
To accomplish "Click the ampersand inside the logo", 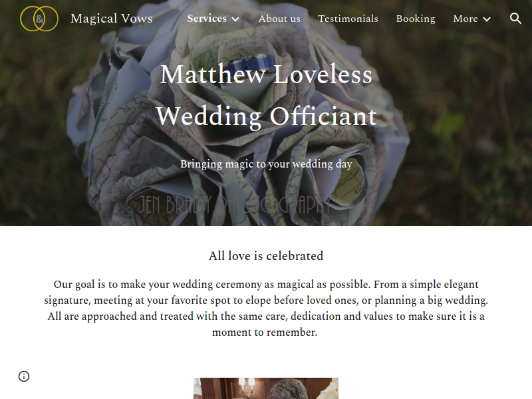I will 40,19.
